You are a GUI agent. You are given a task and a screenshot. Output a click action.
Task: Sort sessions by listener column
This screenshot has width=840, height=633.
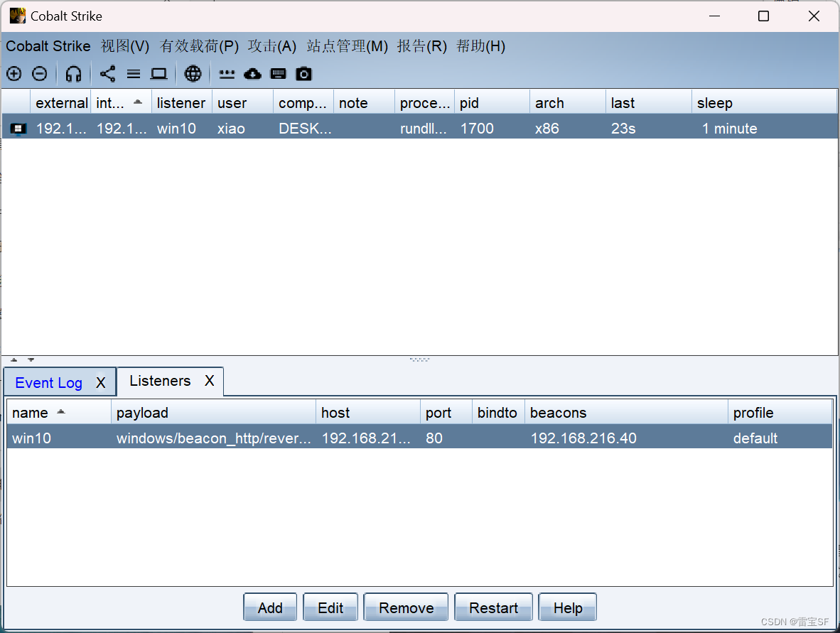[x=182, y=102]
